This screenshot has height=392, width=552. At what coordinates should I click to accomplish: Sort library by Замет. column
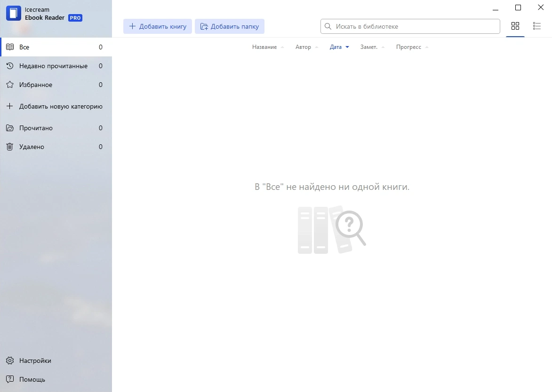click(x=368, y=47)
